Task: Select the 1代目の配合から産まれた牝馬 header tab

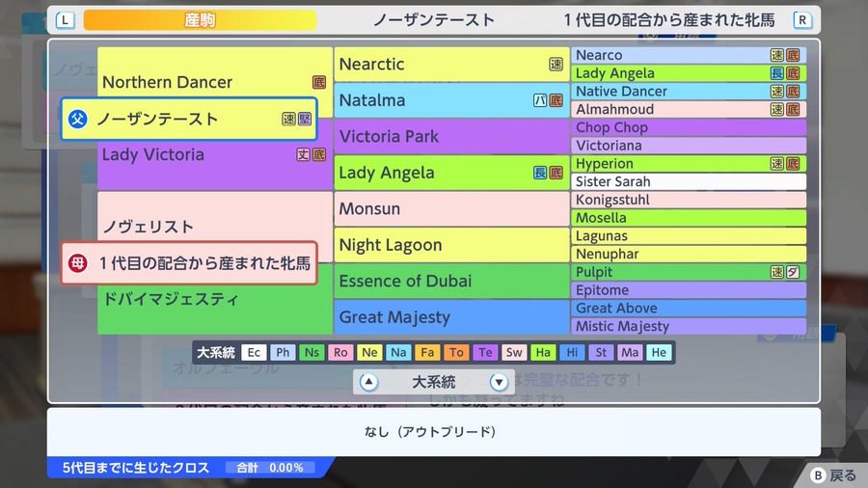Action: click(668, 20)
